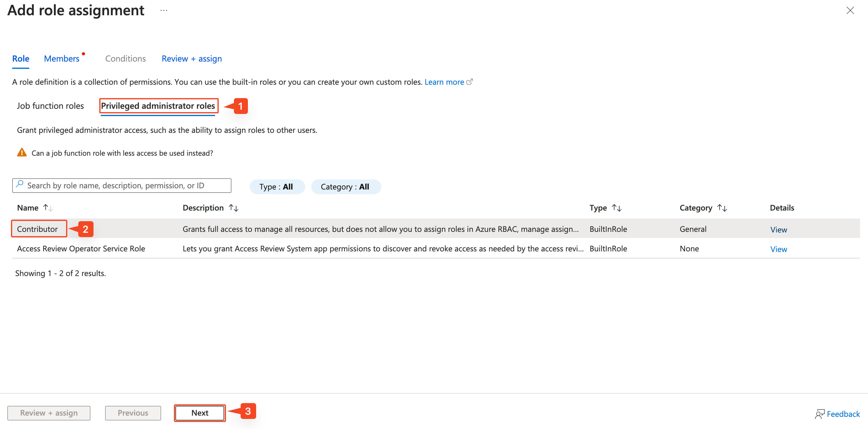Click the ellipsis more options icon
The width and height of the screenshot is (868, 429).
[x=164, y=10]
